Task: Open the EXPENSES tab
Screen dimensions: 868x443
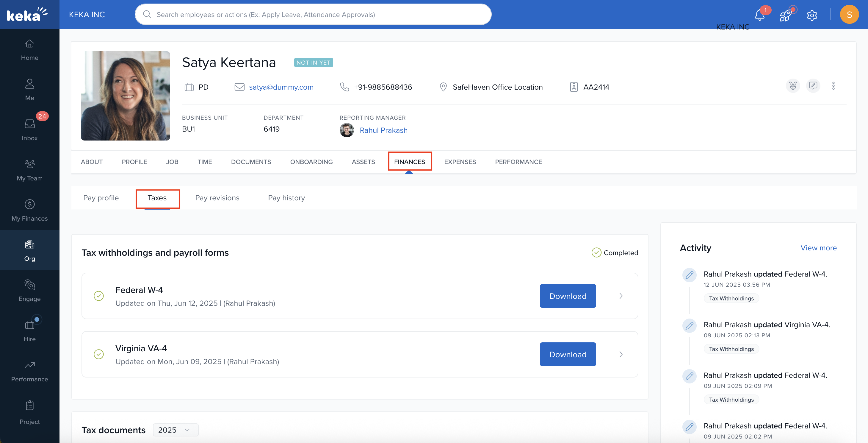Action: [x=460, y=162]
